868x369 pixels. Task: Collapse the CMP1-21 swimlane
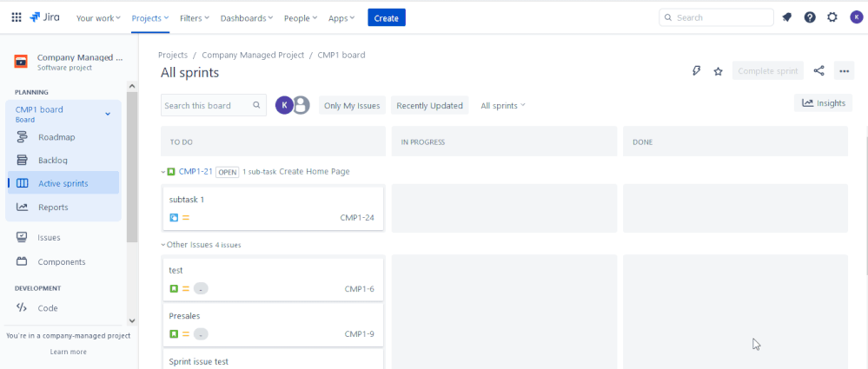[163, 172]
